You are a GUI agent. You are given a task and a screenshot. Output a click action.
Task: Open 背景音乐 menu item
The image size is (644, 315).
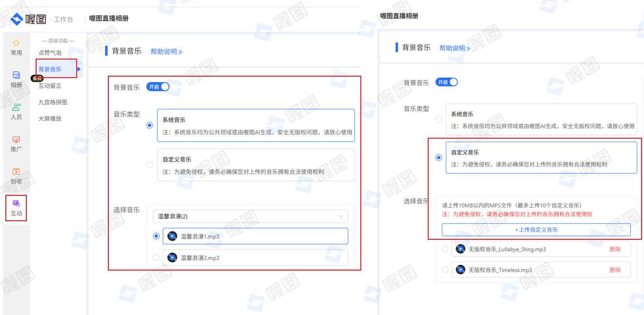point(50,69)
